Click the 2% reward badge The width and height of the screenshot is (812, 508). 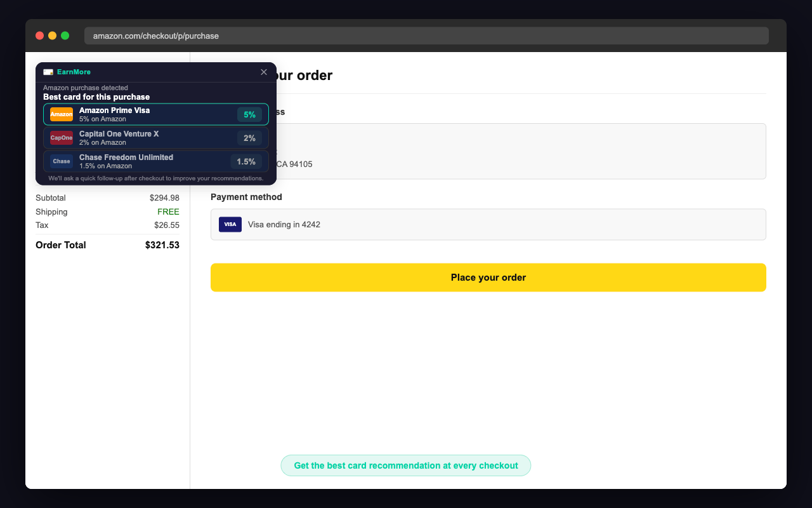coord(249,138)
